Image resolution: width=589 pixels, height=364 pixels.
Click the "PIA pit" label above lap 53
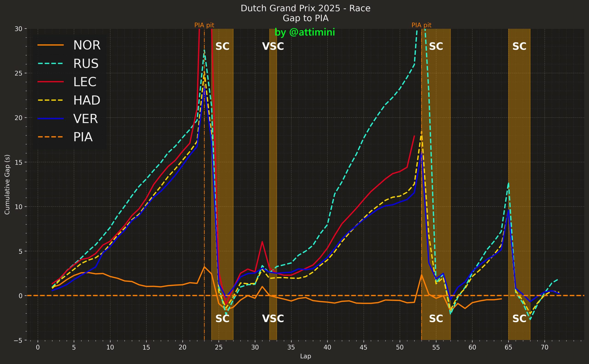click(421, 25)
